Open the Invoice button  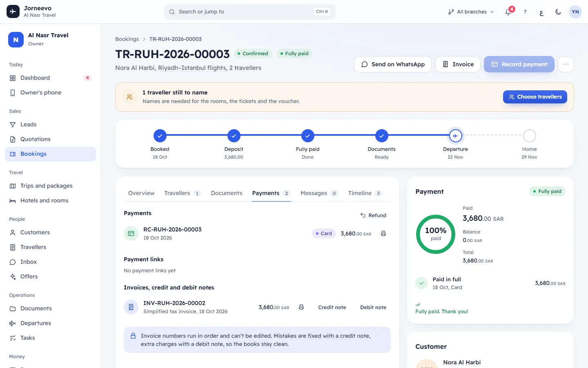pos(458,64)
